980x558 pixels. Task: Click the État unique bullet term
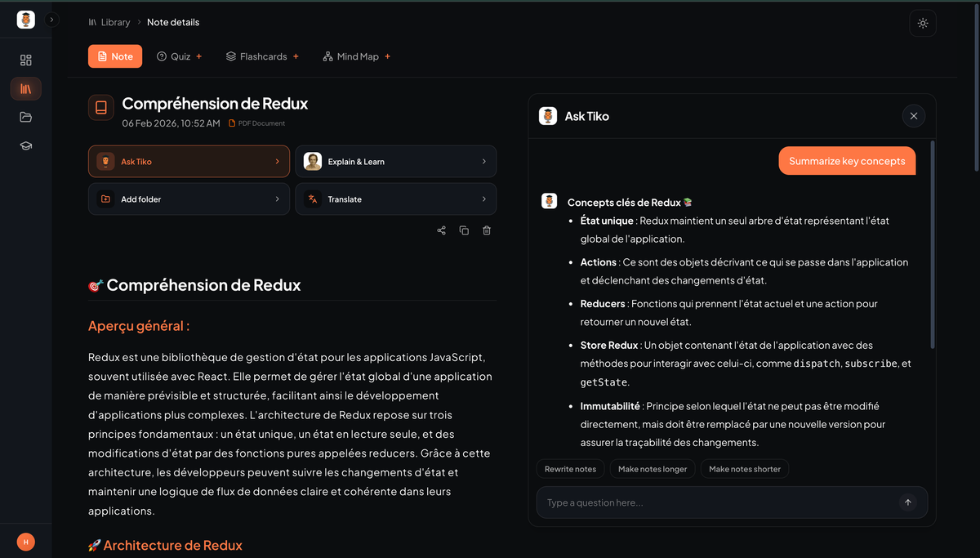607,221
